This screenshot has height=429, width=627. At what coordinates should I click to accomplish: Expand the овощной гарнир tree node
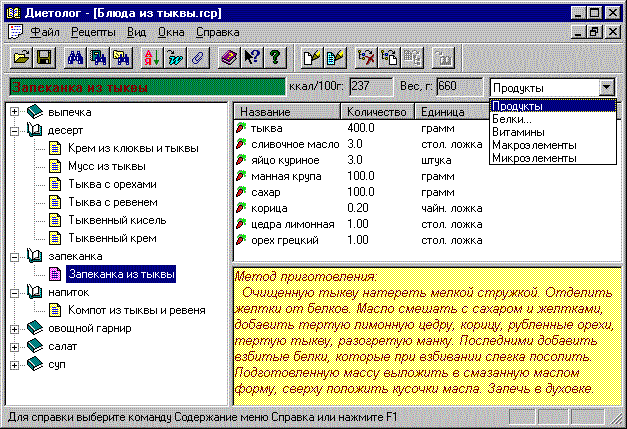click(x=14, y=329)
